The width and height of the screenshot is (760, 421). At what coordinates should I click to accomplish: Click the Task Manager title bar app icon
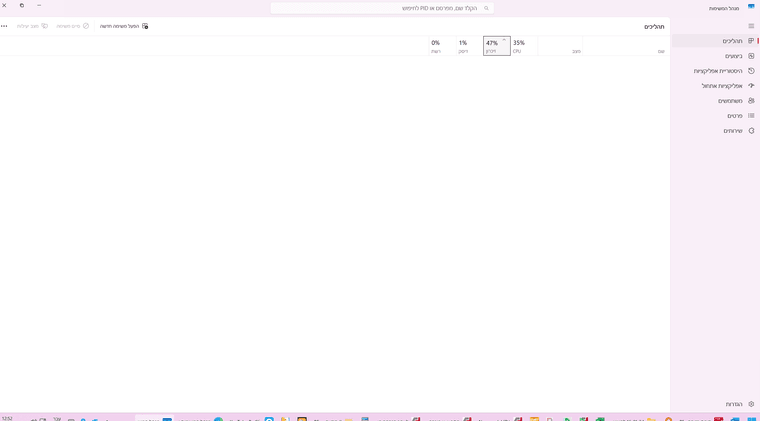click(x=751, y=6)
